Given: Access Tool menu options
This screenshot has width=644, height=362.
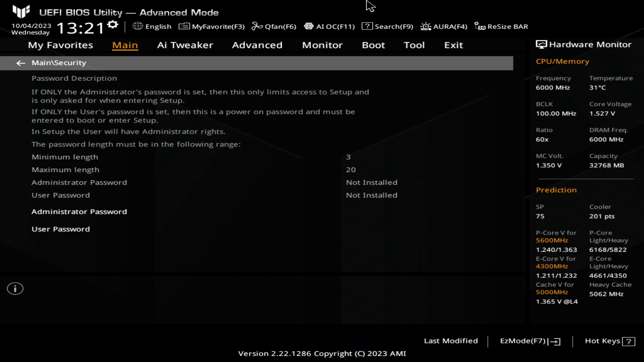Looking at the screenshot, I should coord(414,45).
